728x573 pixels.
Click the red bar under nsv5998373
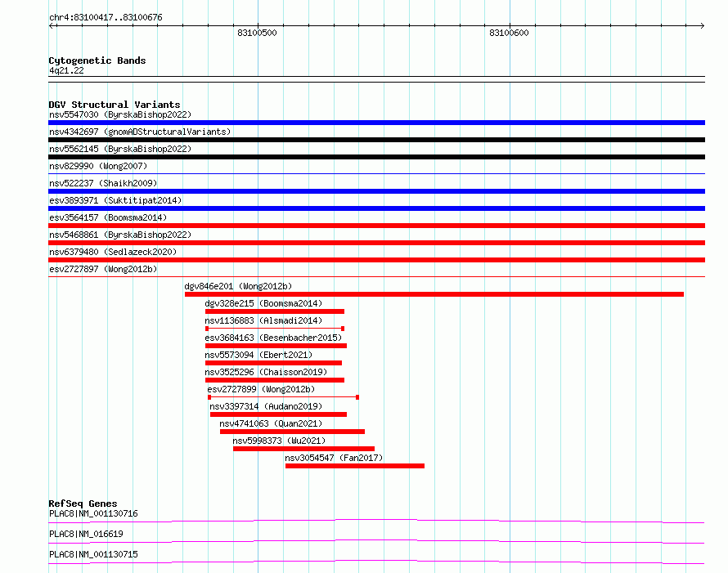303,449
